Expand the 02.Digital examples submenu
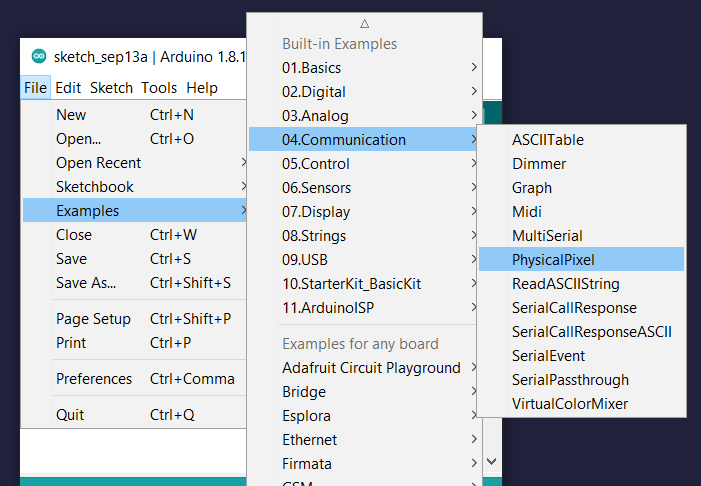701x486 pixels. 364,92
